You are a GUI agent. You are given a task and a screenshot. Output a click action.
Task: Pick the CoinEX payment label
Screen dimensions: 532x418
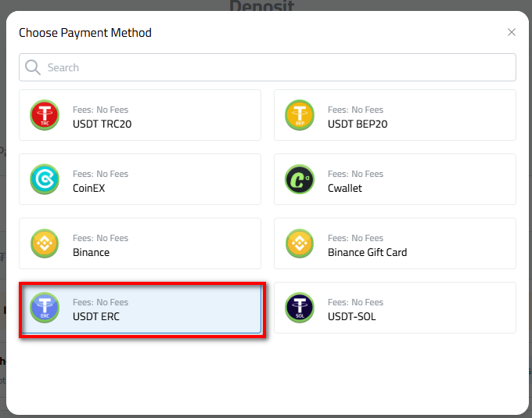[x=88, y=188]
